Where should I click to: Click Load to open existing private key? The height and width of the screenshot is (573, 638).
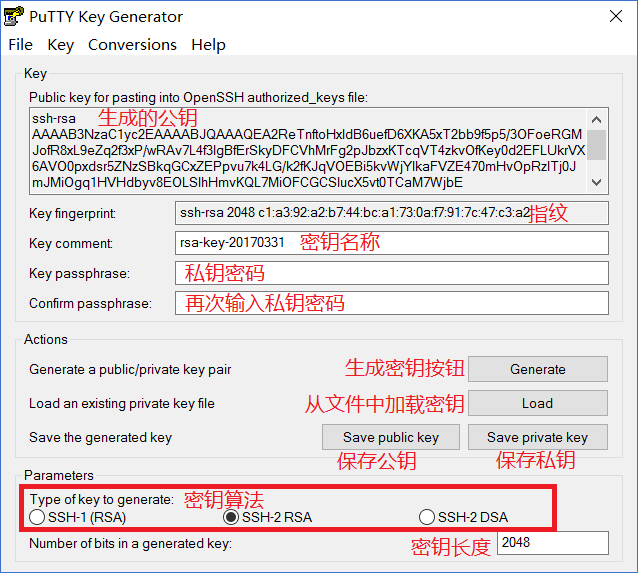click(x=537, y=403)
